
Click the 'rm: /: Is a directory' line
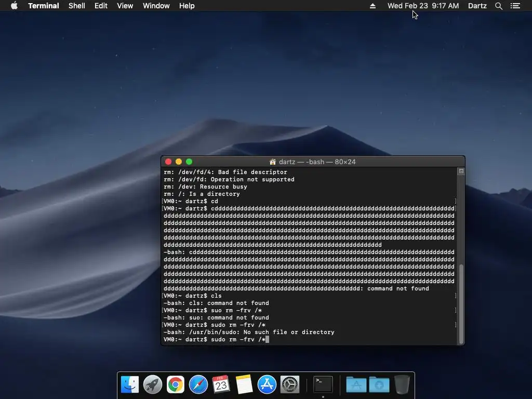click(x=202, y=194)
